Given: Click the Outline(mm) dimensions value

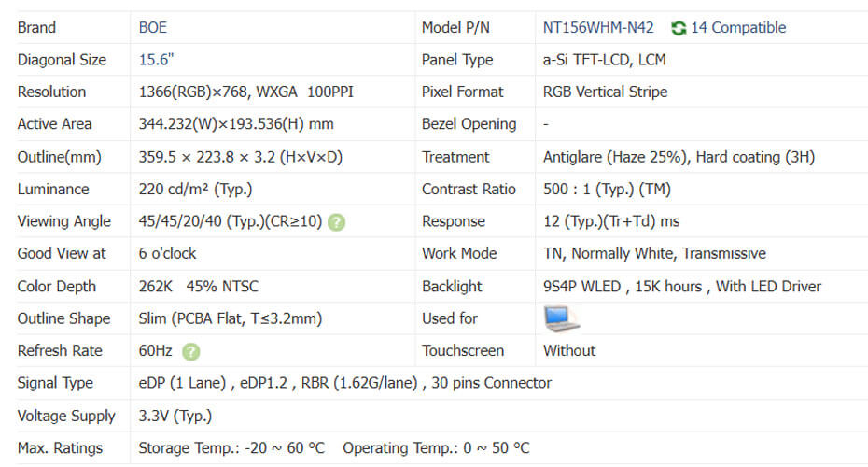Looking at the screenshot, I should click(x=240, y=157).
